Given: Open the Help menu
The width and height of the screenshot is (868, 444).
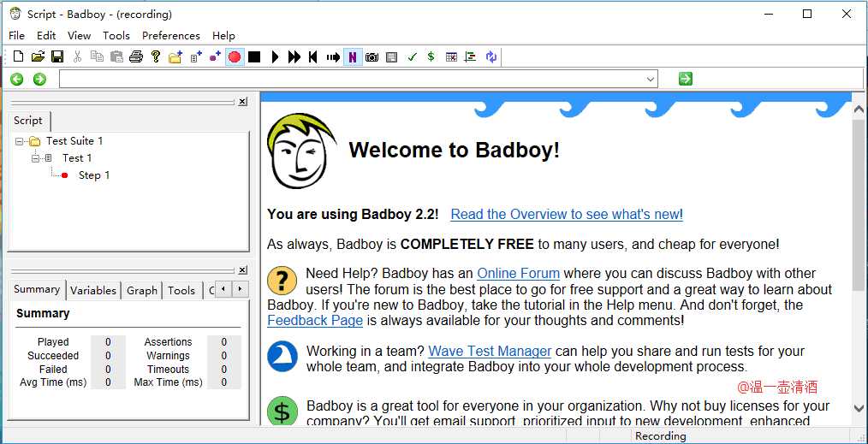Looking at the screenshot, I should point(223,35).
